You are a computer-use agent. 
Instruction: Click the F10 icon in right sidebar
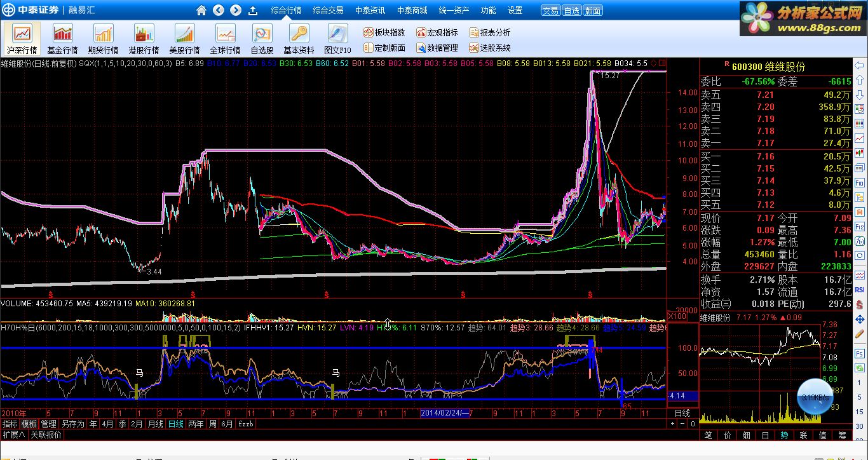[858, 182]
